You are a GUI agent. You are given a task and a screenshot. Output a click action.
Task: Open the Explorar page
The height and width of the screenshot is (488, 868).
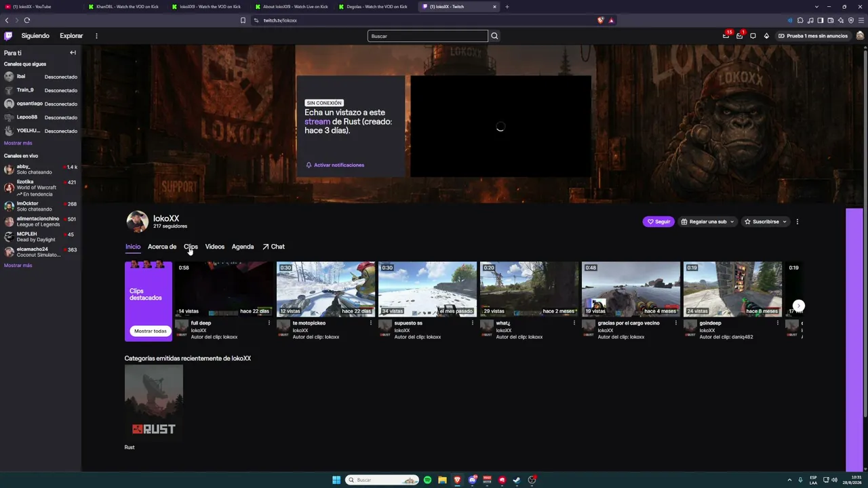point(71,36)
